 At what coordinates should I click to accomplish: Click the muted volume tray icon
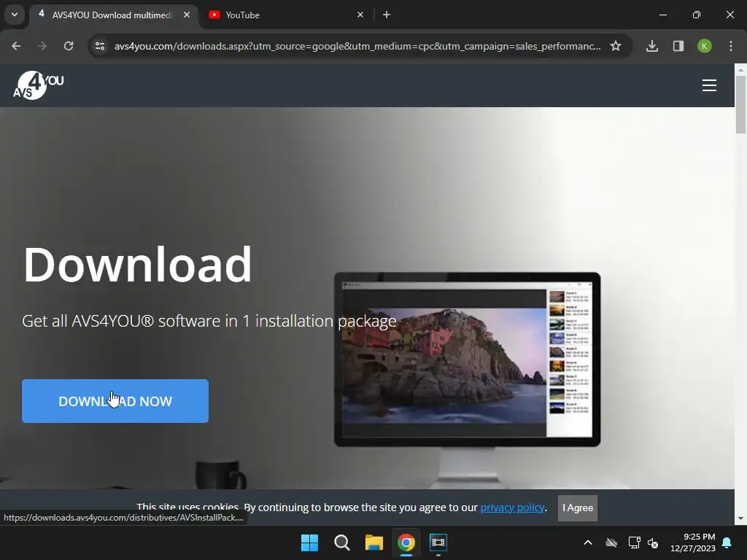tap(653, 542)
